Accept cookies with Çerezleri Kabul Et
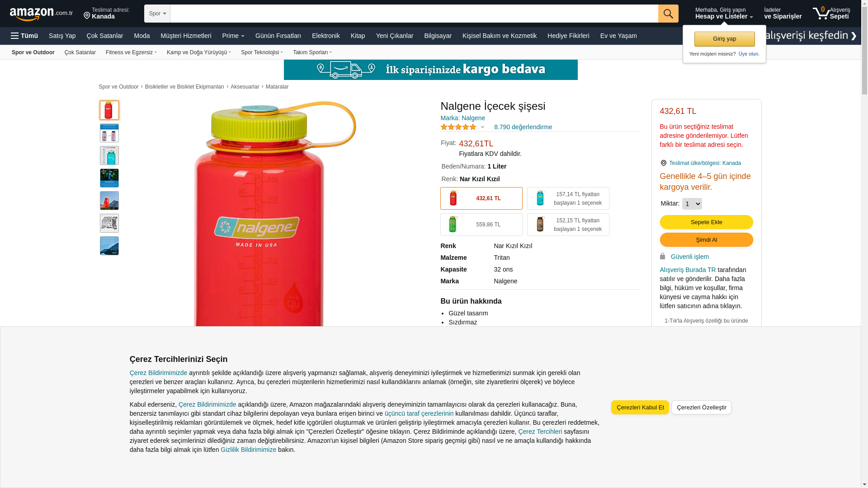The height and width of the screenshot is (488, 868). coord(640,407)
